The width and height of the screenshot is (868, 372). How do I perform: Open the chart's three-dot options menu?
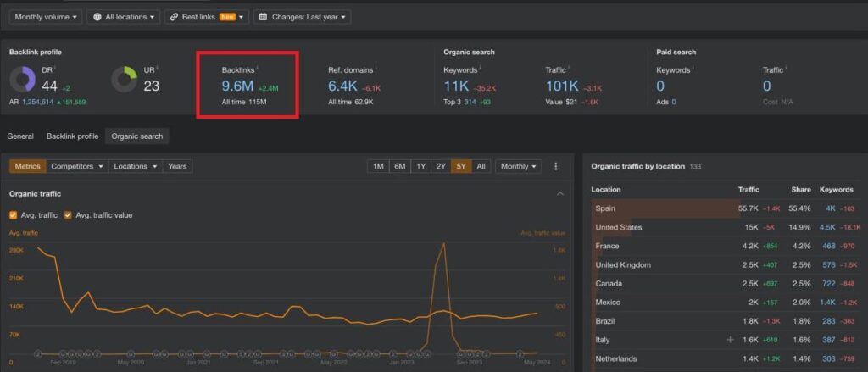(x=556, y=167)
